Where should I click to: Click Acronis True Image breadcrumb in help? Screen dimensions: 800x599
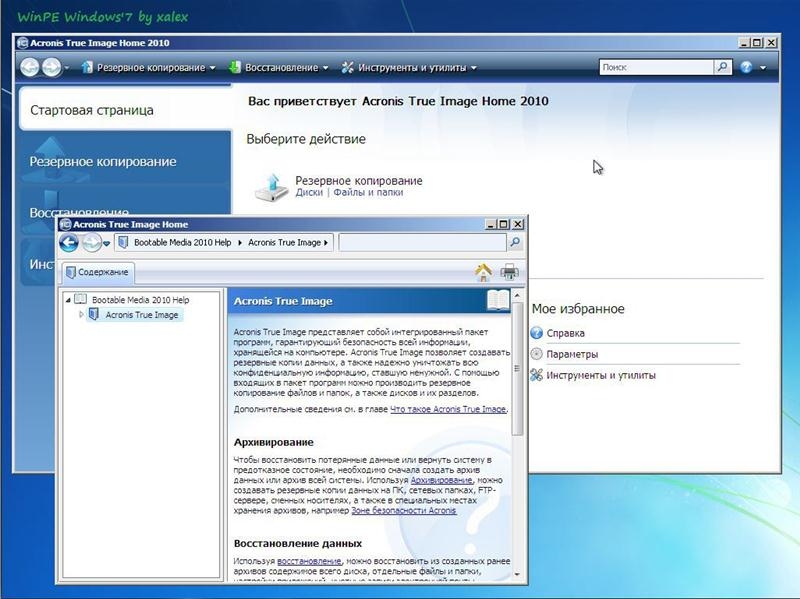click(284, 242)
